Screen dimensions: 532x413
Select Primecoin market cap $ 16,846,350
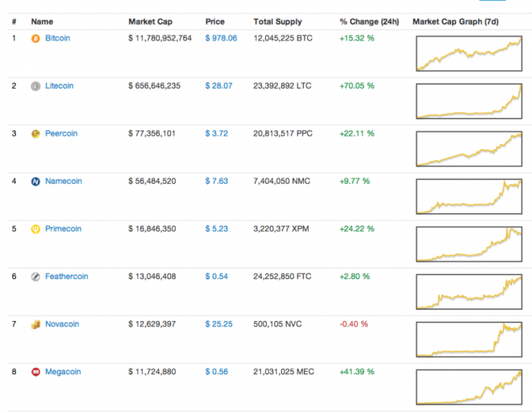tap(152, 229)
